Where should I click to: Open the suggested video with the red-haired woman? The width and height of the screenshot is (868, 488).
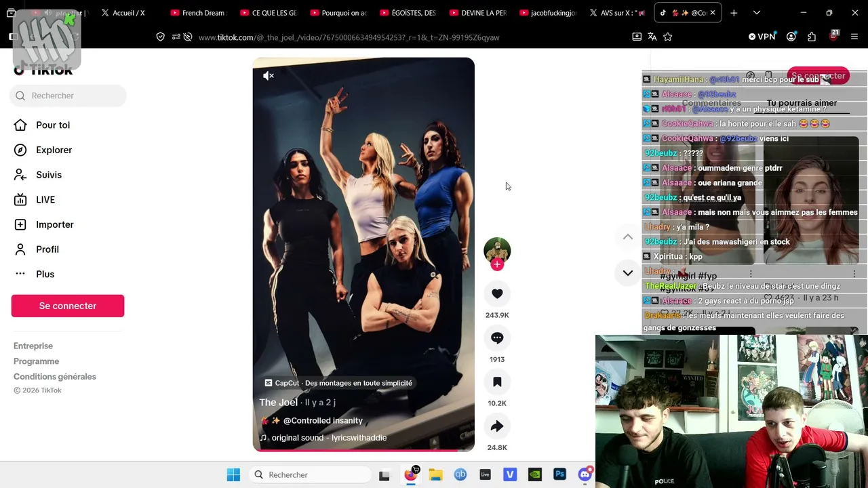coord(811,201)
